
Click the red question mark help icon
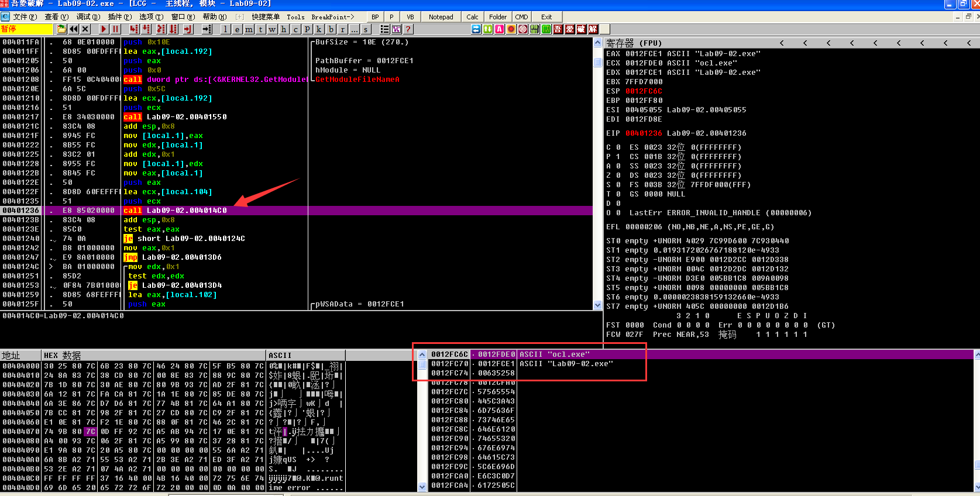click(x=408, y=29)
